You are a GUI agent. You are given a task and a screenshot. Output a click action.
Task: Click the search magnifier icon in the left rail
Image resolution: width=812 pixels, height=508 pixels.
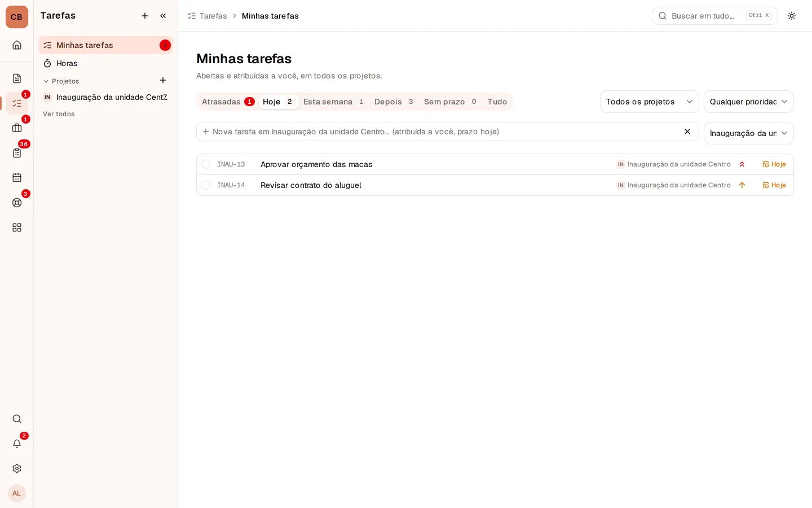coord(17,419)
